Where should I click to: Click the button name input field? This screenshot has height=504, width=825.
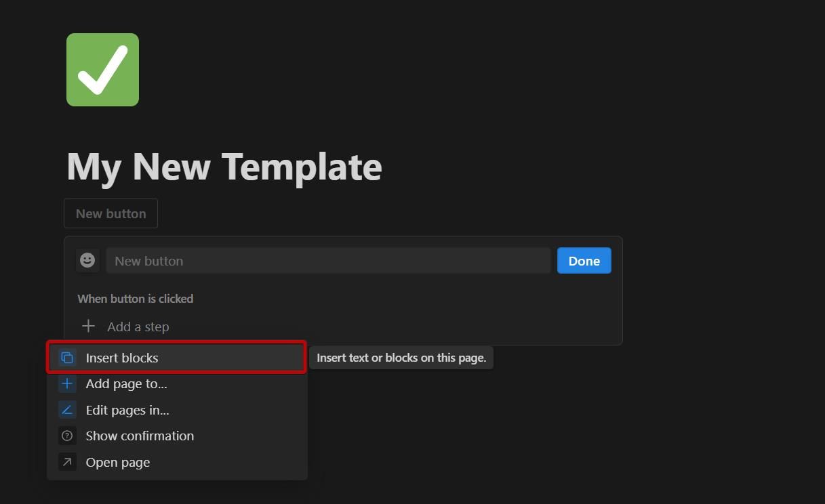point(329,260)
